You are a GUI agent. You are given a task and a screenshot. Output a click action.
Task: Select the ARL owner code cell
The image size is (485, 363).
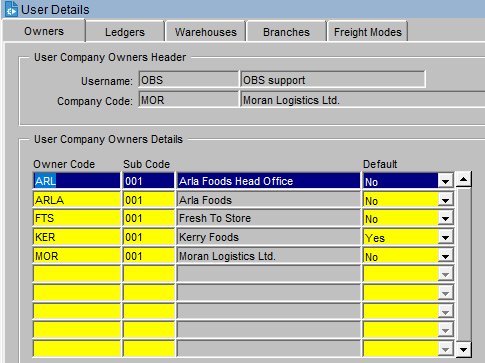tap(77, 181)
